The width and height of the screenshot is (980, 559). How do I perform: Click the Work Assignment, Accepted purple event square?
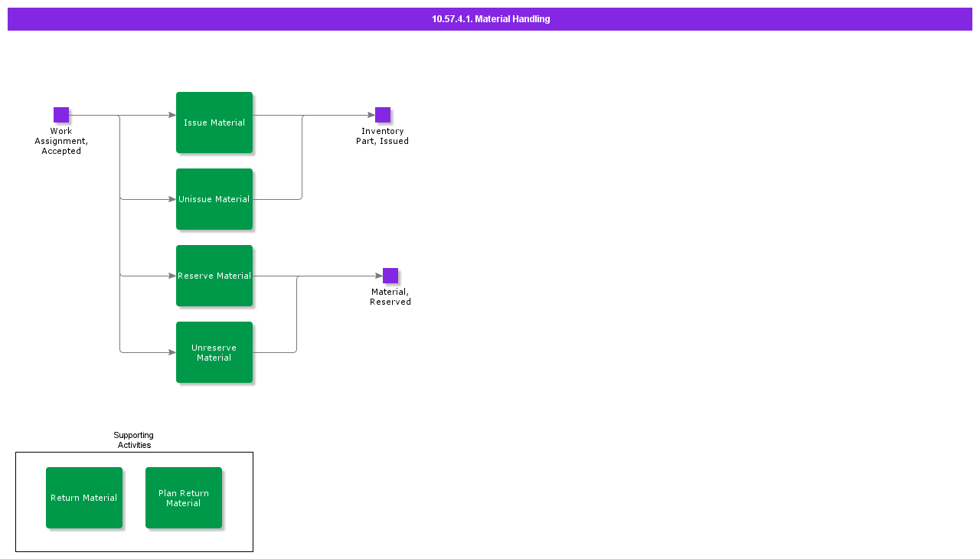61,115
